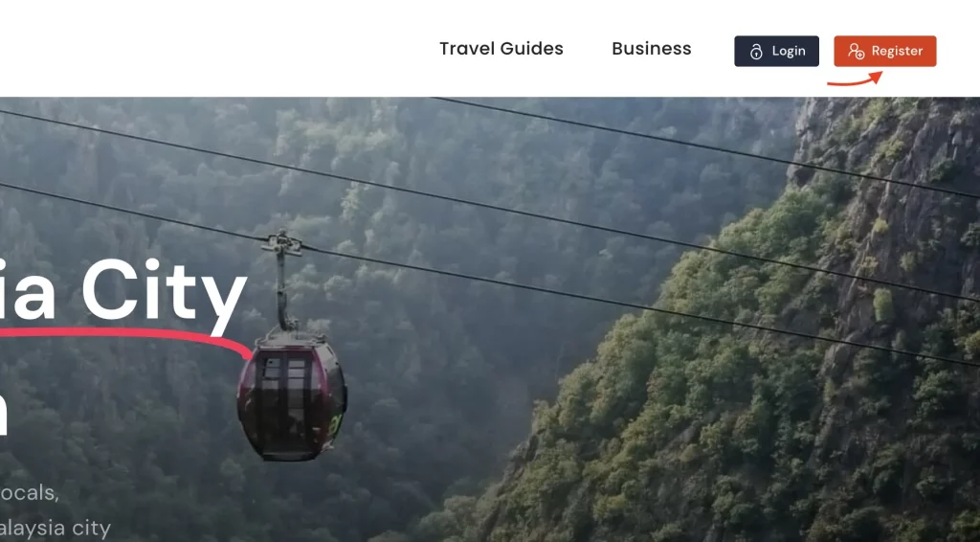Click the cable car gondola cabin

[x=291, y=397]
